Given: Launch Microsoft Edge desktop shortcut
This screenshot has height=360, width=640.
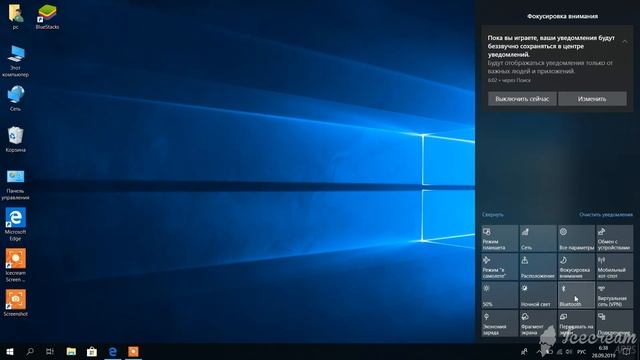Looking at the screenshot, I should (x=16, y=224).
